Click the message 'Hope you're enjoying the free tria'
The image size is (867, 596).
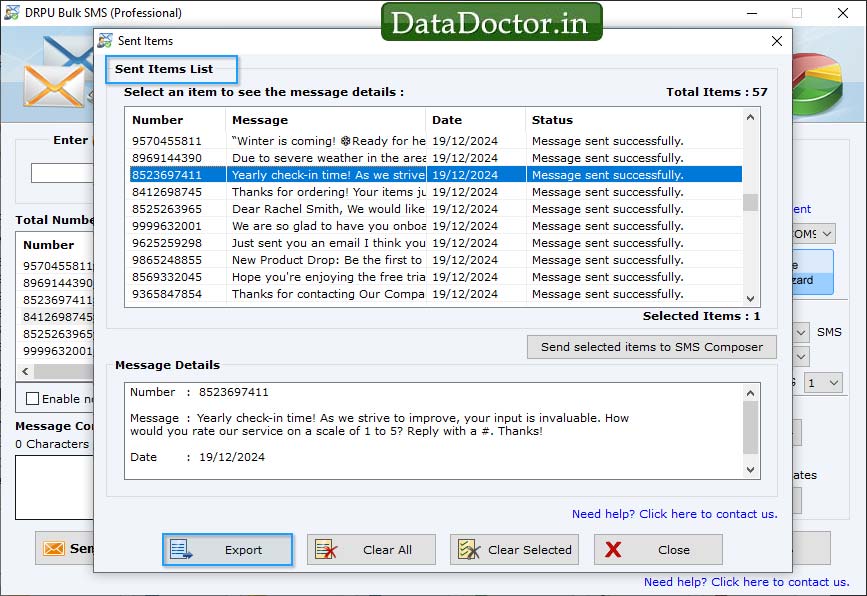[328, 277]
